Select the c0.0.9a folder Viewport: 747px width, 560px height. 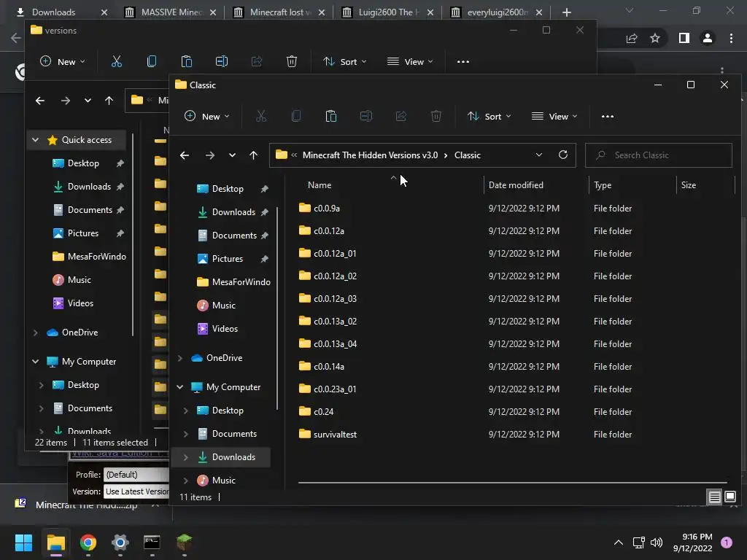(326, 208)
